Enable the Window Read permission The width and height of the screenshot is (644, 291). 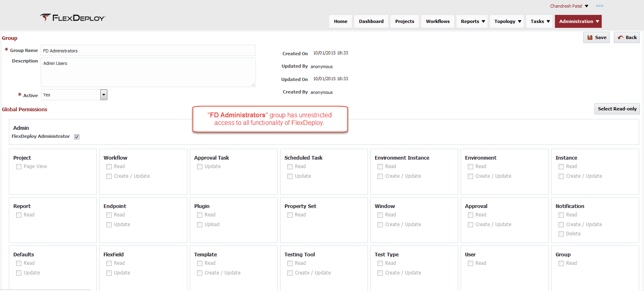point(380,215)
